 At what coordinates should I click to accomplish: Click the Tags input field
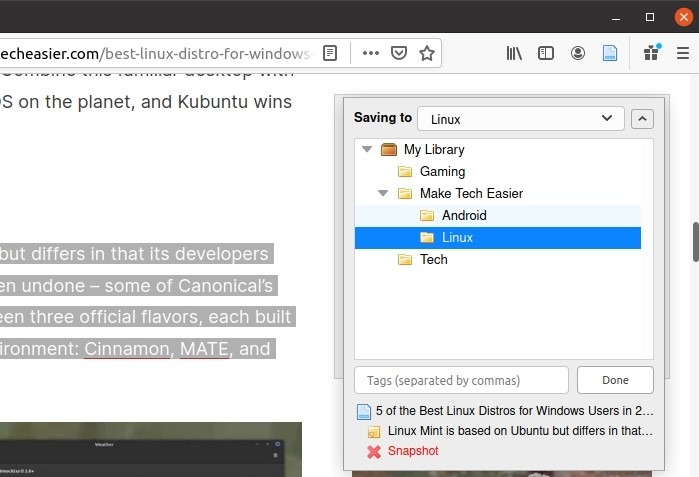pyautogui.click(x=461, y=380)
